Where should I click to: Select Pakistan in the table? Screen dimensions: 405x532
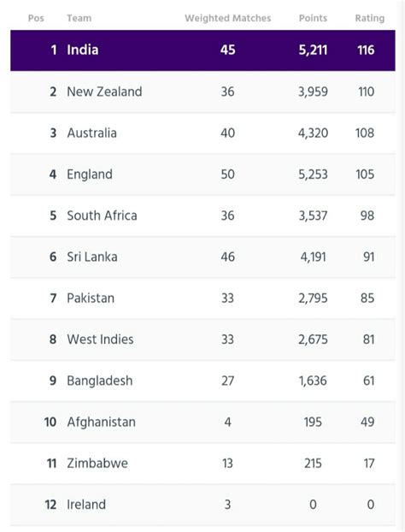[x=91, y=299]
